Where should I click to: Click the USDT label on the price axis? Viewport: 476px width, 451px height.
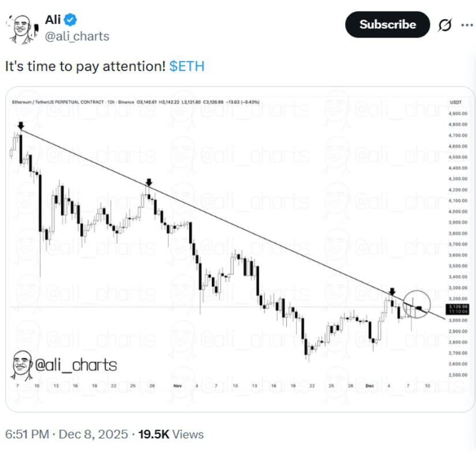(x=456, y=102)
